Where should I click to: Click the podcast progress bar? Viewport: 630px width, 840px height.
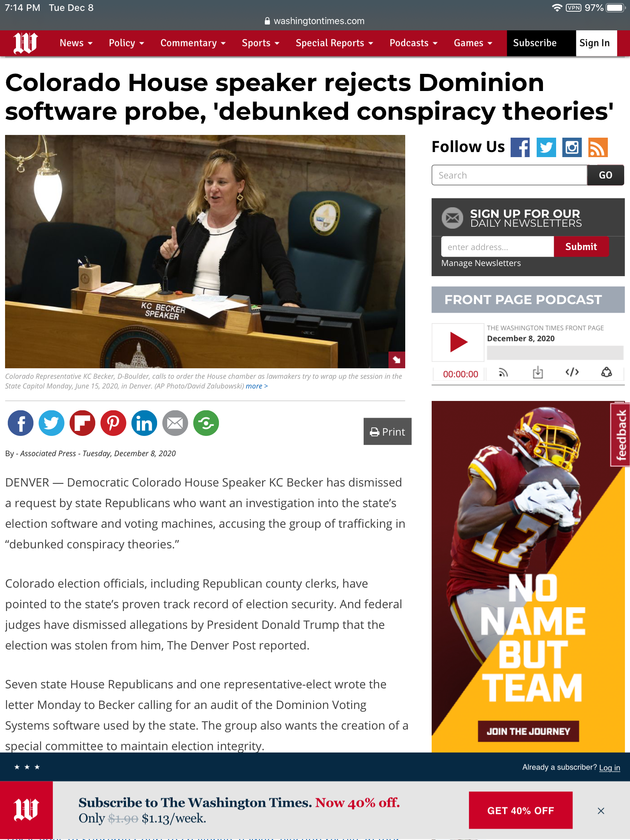pyautogui.click(x=555, y=353)
